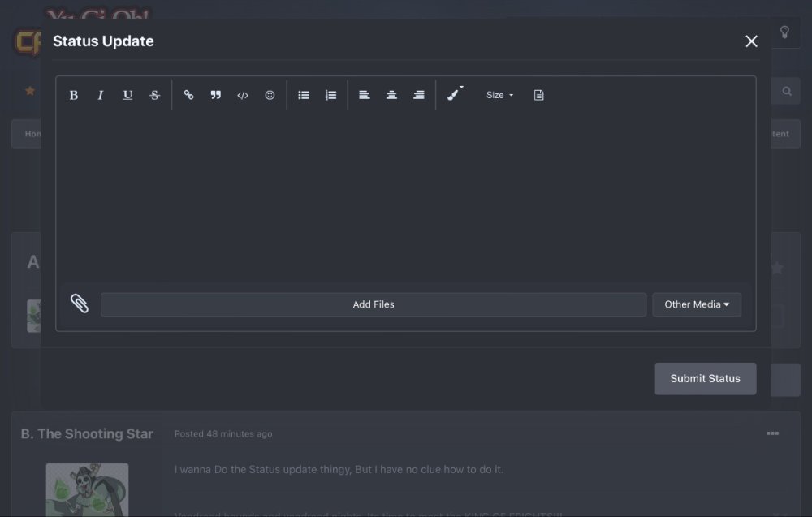Click the lightbulb theme icon
Image resolution: width=812 pixels, height=517 pixels.
coord(784,32)
